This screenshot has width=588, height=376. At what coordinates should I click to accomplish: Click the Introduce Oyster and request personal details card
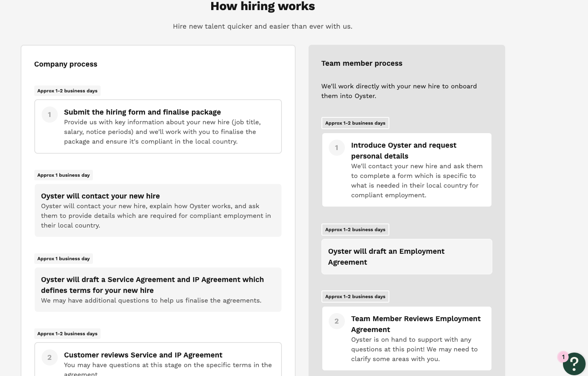click(407, 169)
